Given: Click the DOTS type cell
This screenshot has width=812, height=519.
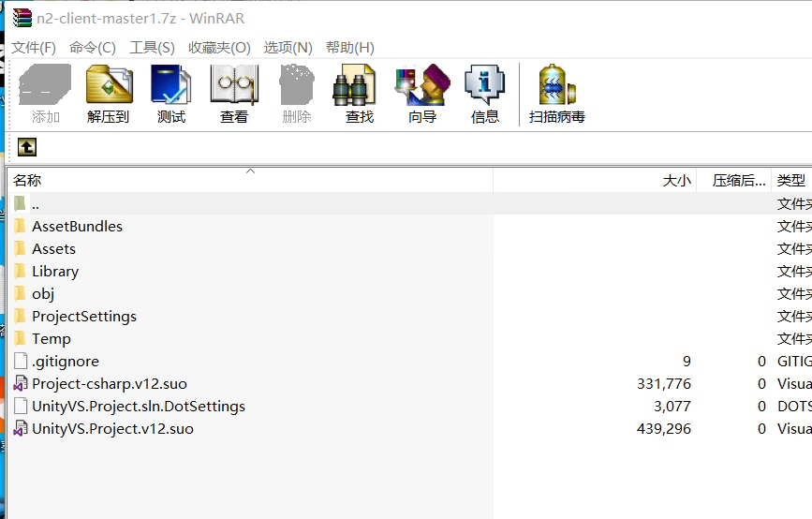Looking at the screenshot, I should (x=794, y=406).
